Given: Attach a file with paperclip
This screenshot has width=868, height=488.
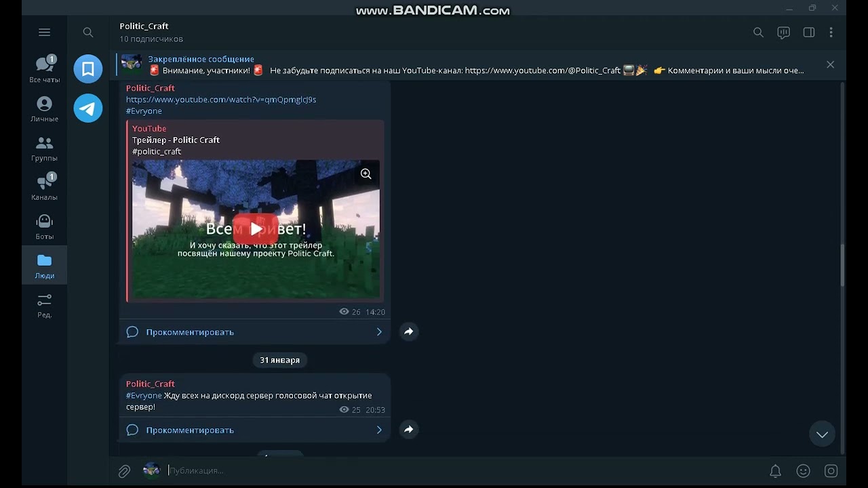Looking at the screenshot, I should tap(124, 471).
